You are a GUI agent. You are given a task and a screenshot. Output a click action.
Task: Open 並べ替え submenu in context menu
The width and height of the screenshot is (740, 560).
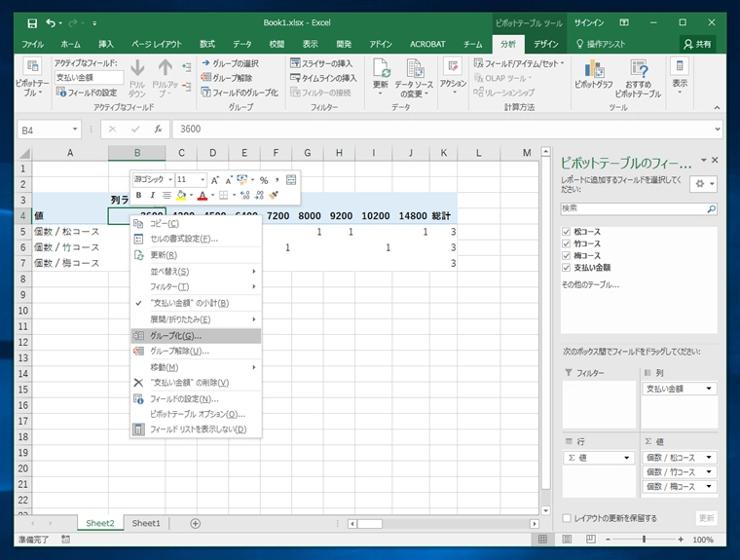[196, 272]
